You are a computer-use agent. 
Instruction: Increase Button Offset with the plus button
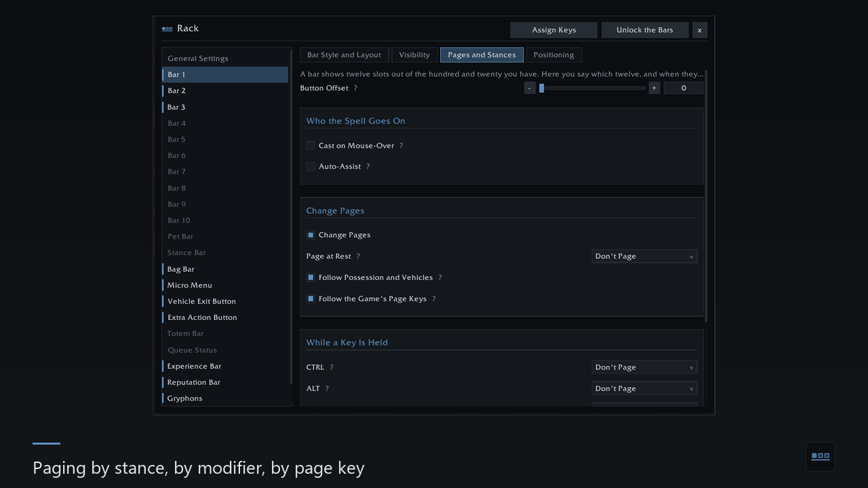tap(654, 88)
